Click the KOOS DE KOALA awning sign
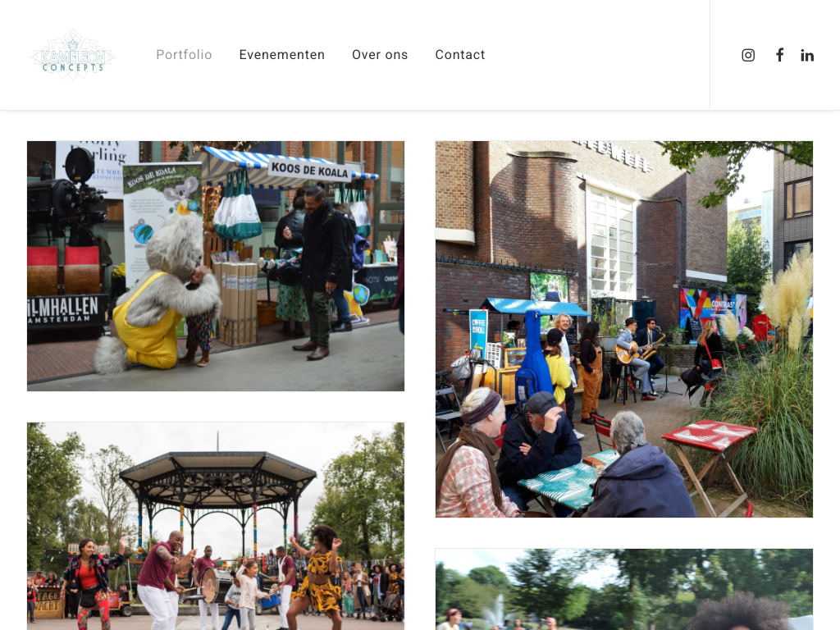Image resolution: width=840 pixels, height=630 pixels. click(309, 170)
